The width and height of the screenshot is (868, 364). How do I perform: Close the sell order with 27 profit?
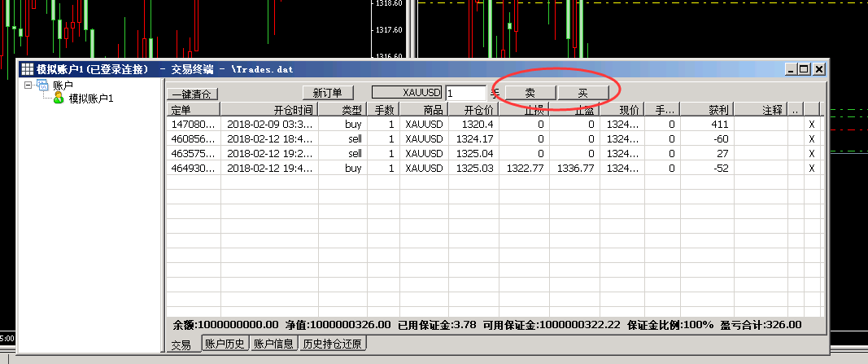click(811, 153)
